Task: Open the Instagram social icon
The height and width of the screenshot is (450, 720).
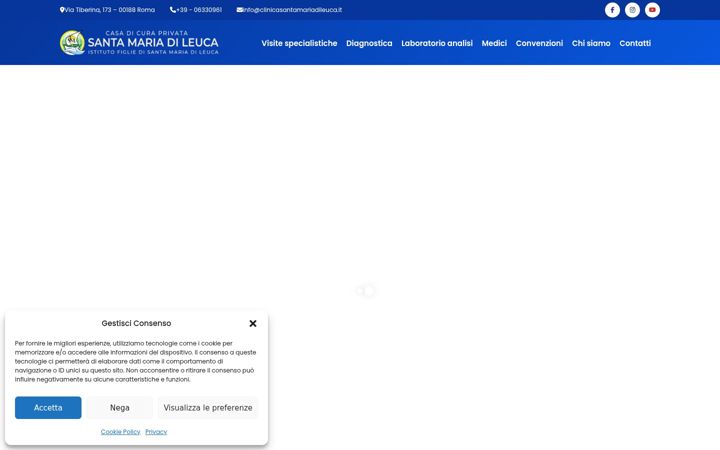Action: pyautogui.click(x=632, y=10)
